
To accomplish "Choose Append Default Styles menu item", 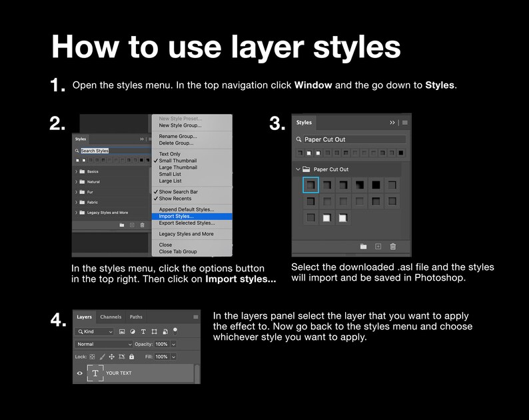I will pyautogui.click(x=187, y=209).
